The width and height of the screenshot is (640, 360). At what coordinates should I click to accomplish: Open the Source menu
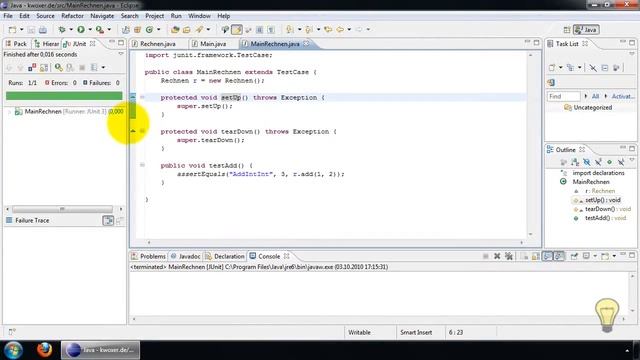(45, 16)
